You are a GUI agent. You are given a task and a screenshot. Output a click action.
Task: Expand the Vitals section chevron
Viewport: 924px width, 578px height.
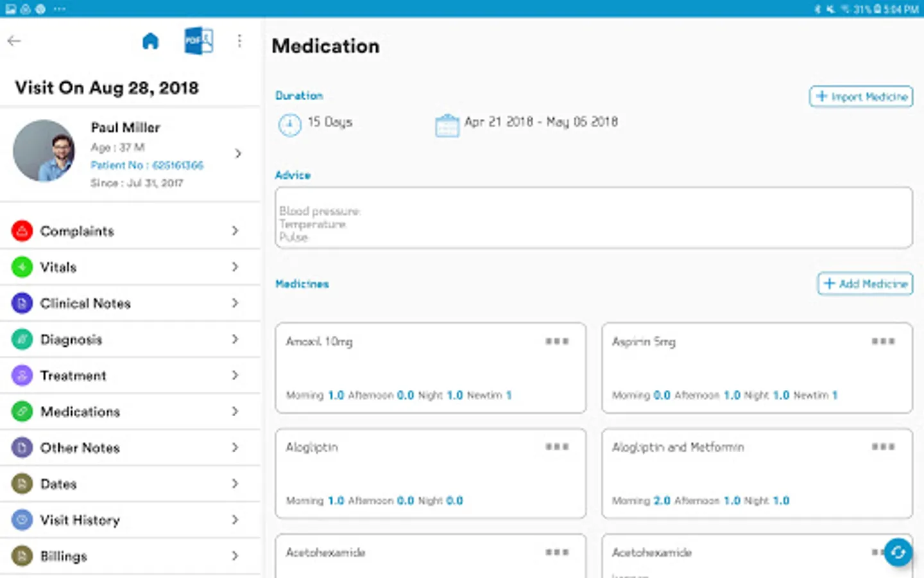point(235,267)
